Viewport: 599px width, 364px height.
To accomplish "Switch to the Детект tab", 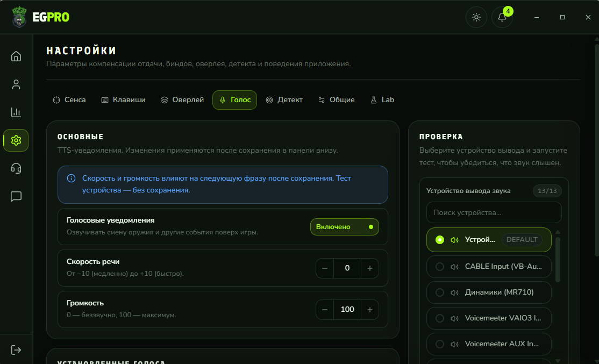I will (284, 100).
